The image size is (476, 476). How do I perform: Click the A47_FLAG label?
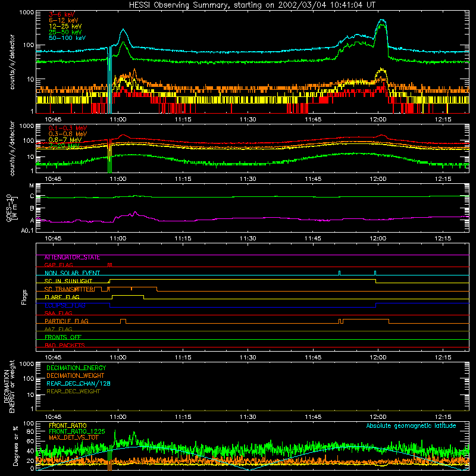[x=58, y=329]
